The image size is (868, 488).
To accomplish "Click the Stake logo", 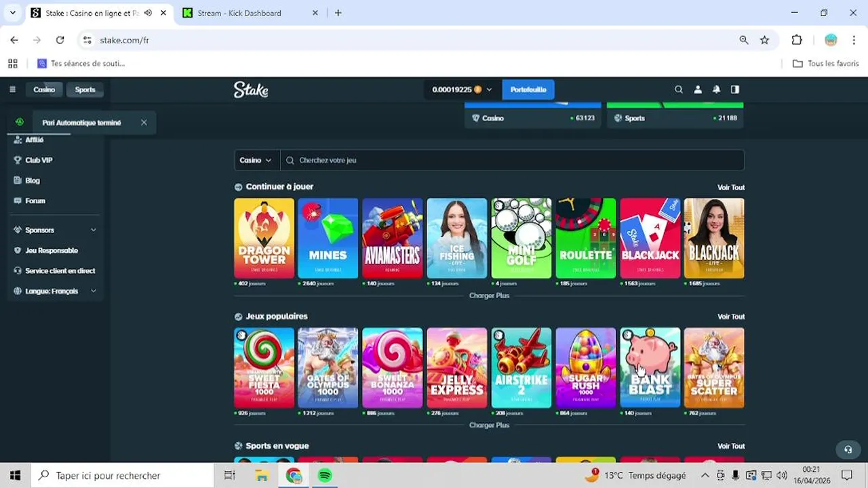I will click(x=251, y=89).
